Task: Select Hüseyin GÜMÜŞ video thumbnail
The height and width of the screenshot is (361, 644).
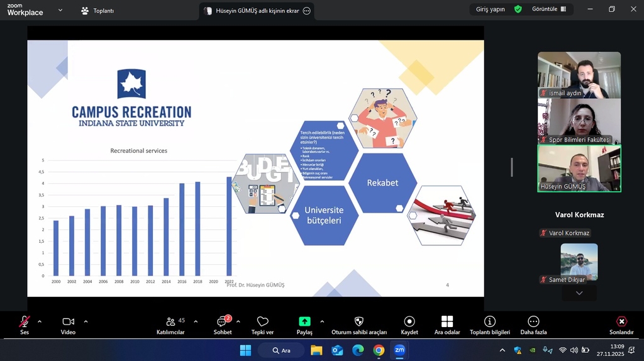Action: coord(579,168)
